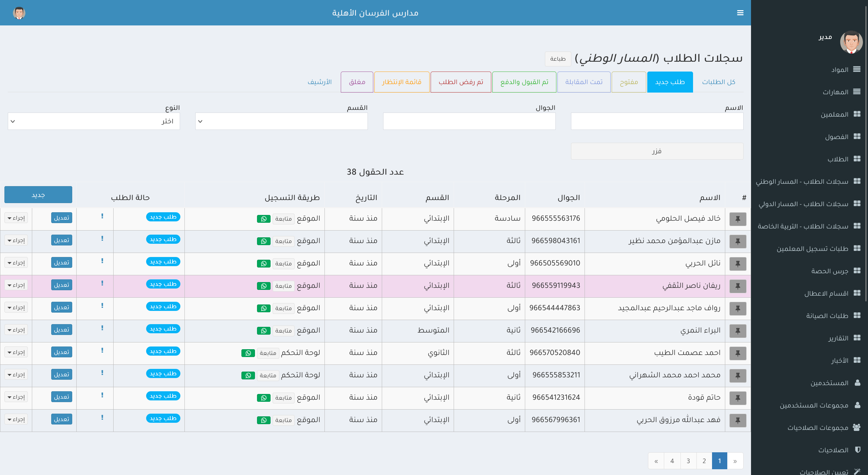Go to page 4 in pagination
This screenshot has width=868, height=475.
[x=672, y=461]
